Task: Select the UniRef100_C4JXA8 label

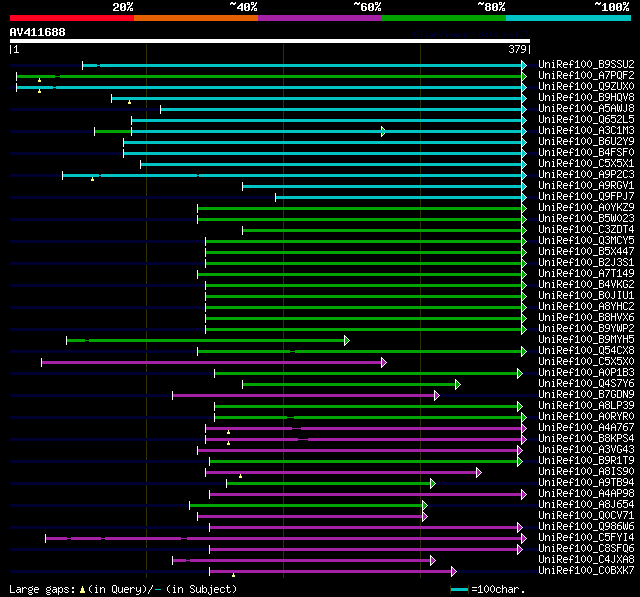Action: click(586, 560)
